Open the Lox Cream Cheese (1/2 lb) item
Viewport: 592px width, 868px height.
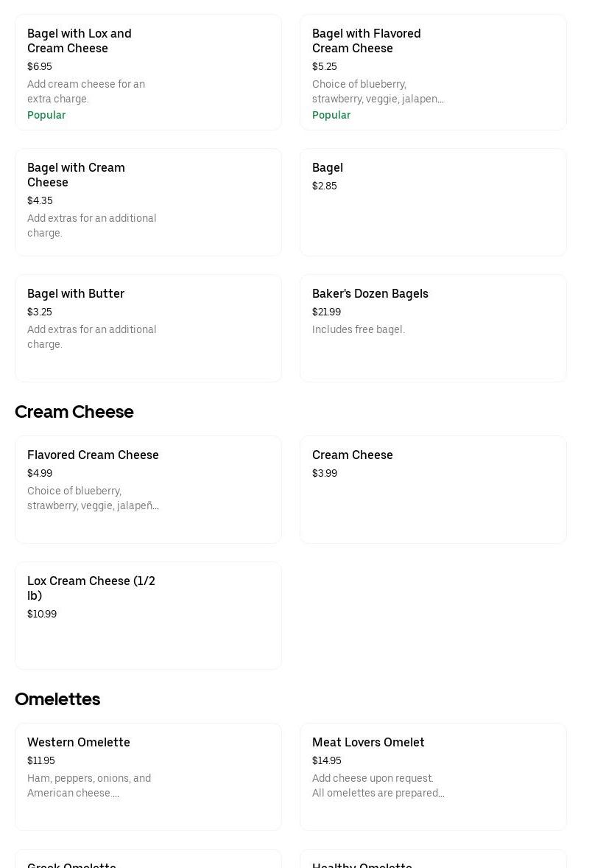coord(148,615)
